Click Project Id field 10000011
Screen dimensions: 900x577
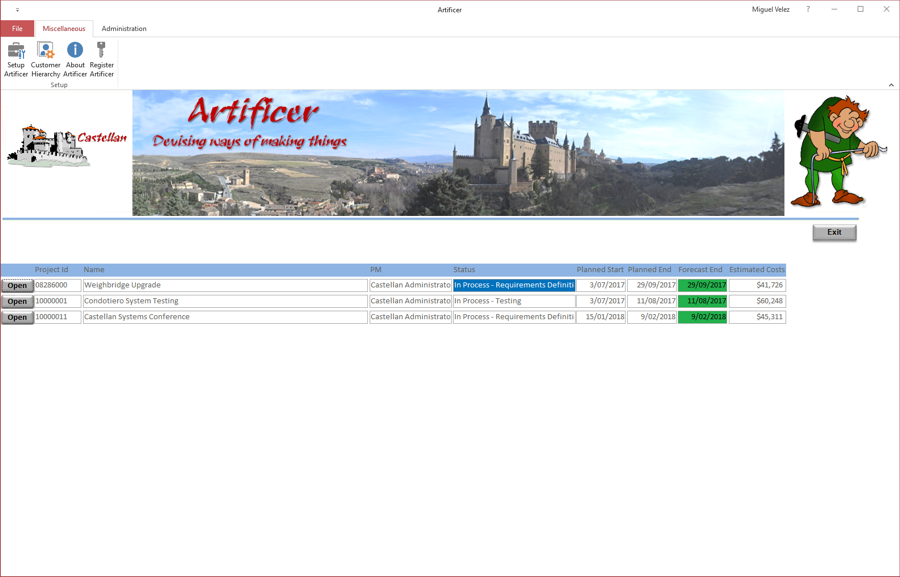57,317
